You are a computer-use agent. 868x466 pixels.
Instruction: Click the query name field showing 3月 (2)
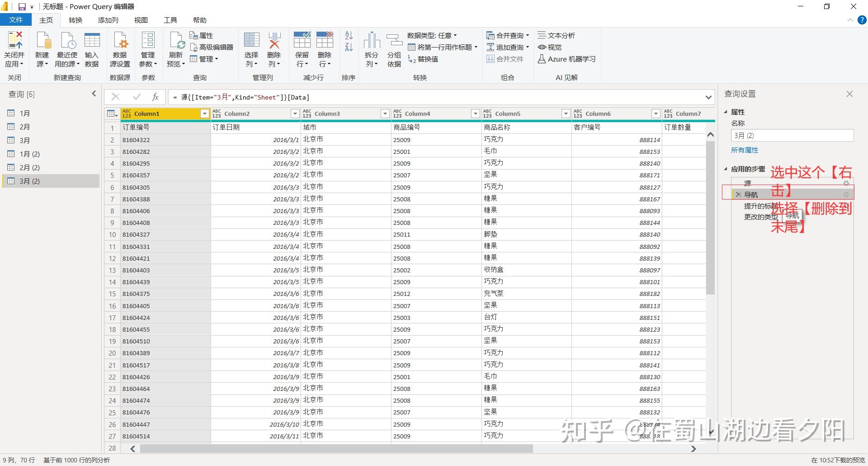(792, 135)
